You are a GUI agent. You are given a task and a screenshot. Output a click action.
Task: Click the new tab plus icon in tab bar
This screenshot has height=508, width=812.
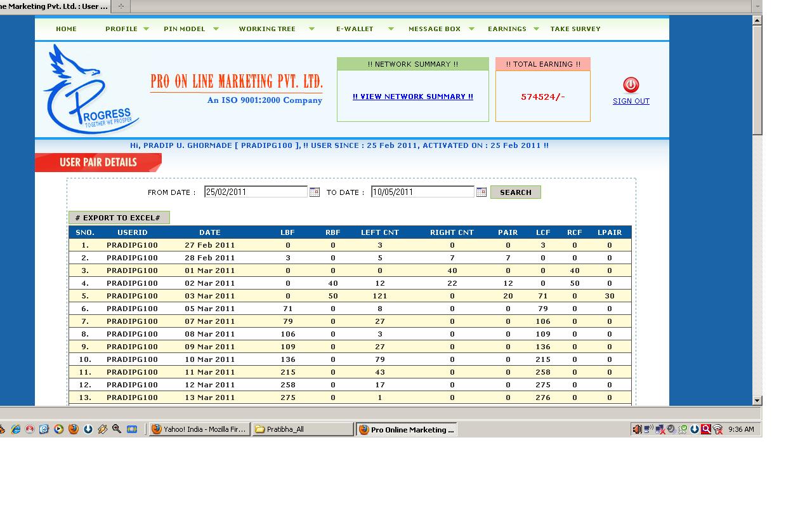(121, 6)
